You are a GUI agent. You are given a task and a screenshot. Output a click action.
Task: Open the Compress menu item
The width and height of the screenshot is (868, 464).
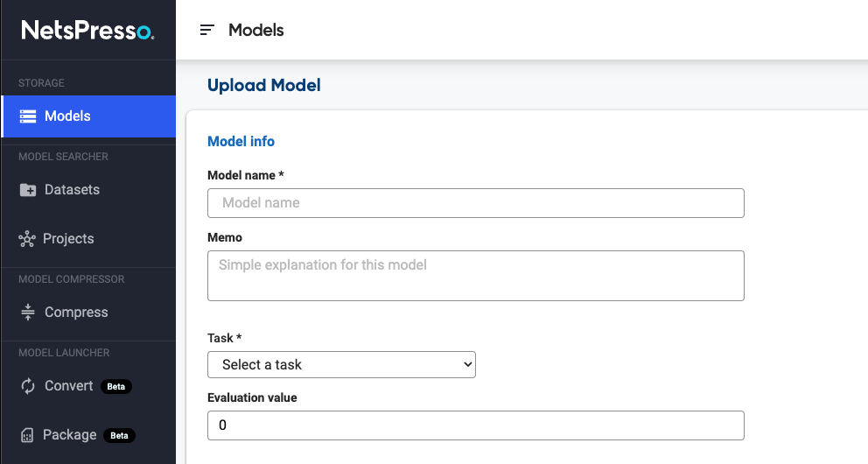pyautogui.click(x=76, y=313)
